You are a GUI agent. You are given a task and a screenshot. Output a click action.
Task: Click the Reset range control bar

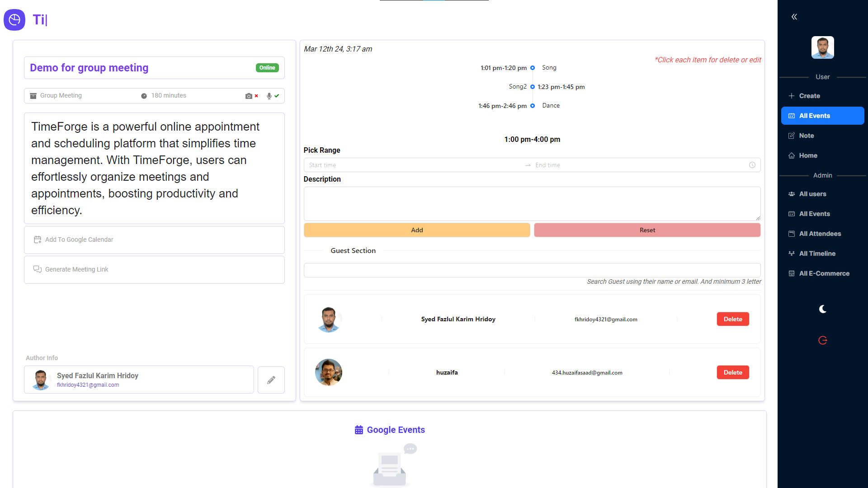click(x=647, y=230)
